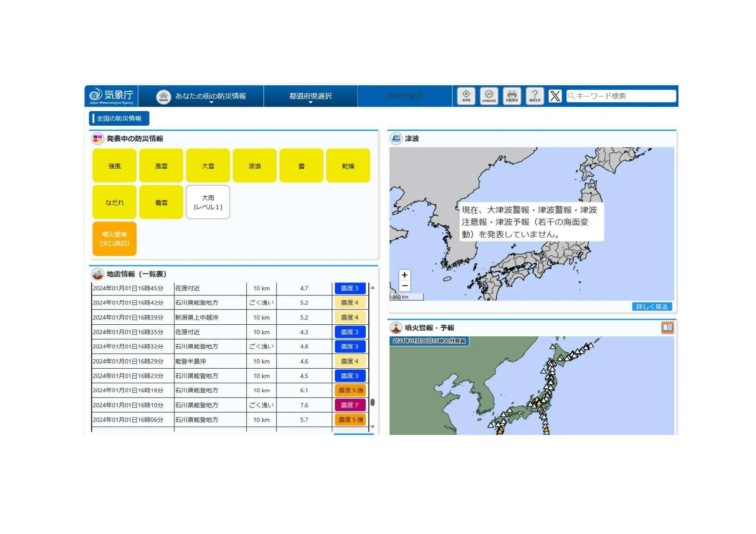Open the volcano legend book icon

[x=667, y=328]
